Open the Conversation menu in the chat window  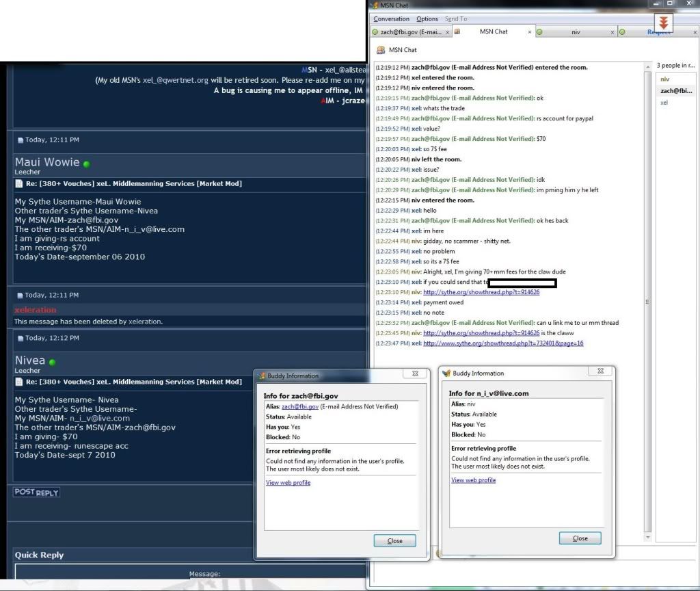pyautogui.click(x=391, y=18)
